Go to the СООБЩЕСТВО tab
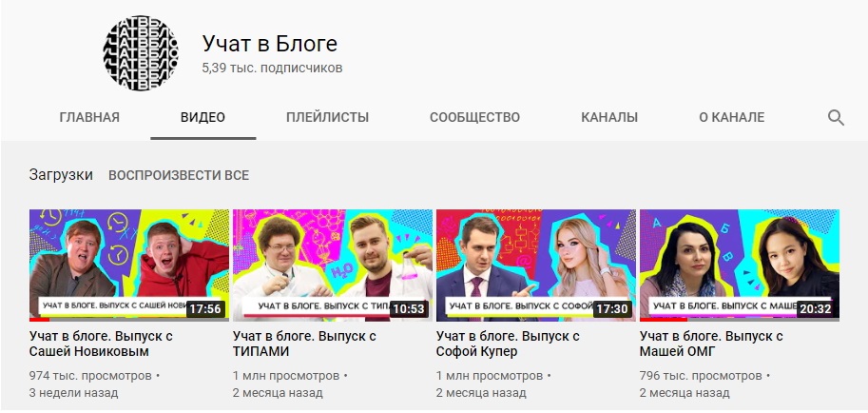 click(474, 118)
